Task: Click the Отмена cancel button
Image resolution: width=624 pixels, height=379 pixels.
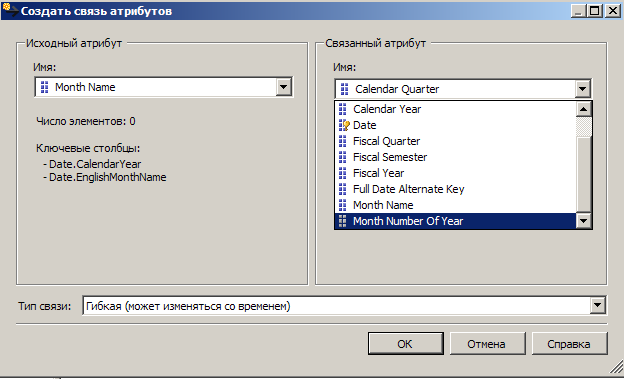Action: pyautogui.click(x=487, y=344)
